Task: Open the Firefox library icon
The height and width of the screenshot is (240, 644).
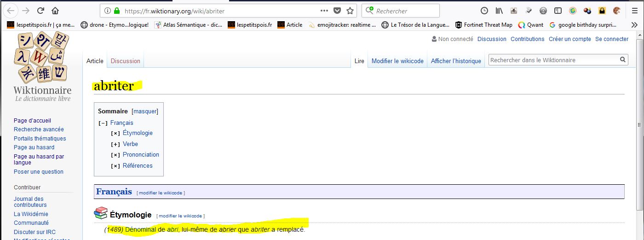Action: click(499, 11)
